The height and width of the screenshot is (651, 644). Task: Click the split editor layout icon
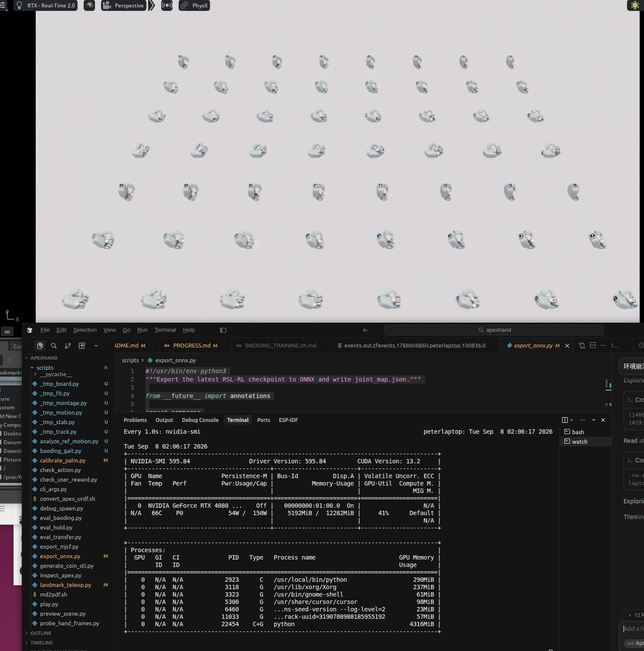point(593,346)
